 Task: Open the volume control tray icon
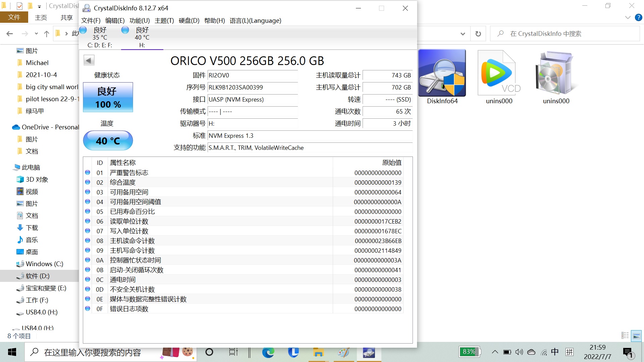click(519, 352)
